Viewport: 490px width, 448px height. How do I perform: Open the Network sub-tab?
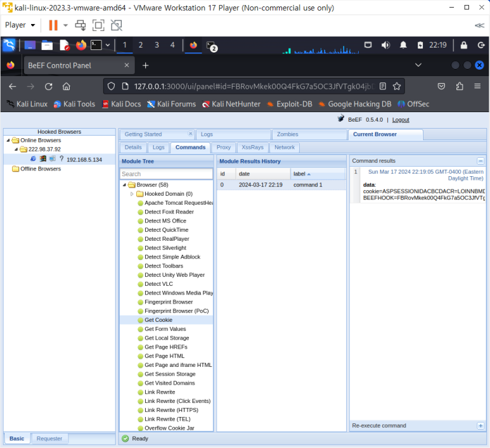click(x=285, y=148)
